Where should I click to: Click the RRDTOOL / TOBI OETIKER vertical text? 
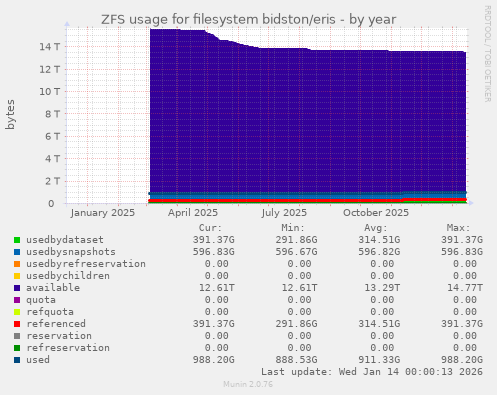tap(487, 54)
